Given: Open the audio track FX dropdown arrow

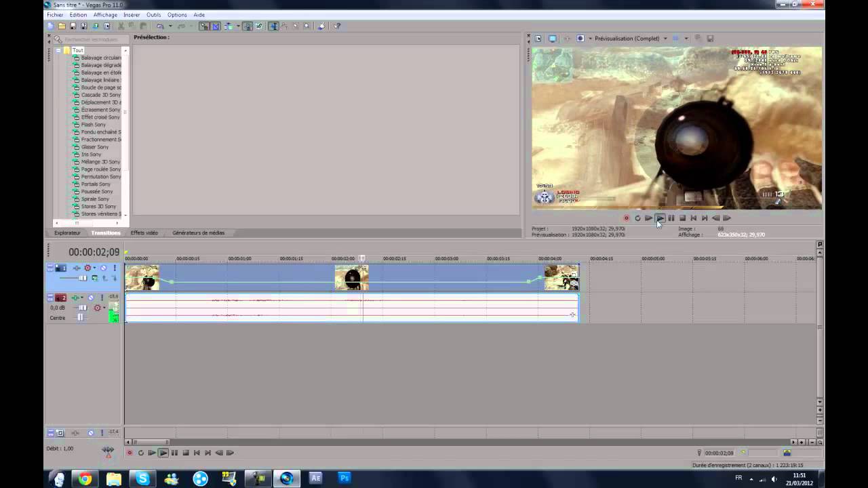Looking at the screenshot, I should click(x=82, y=298).
